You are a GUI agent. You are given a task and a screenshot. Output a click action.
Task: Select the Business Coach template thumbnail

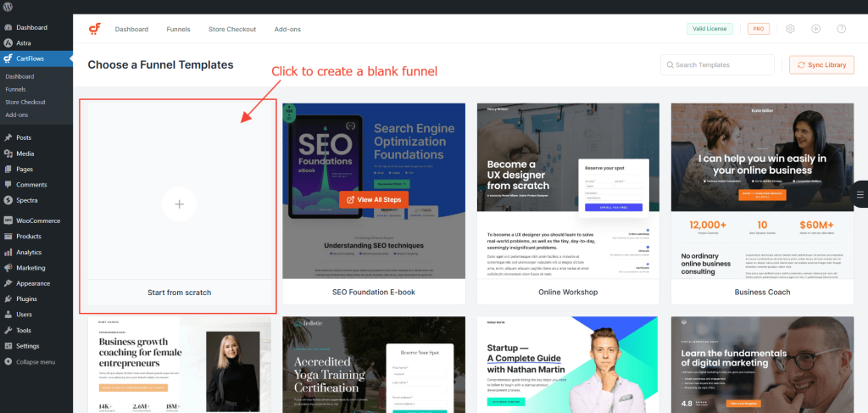pyautogui.click(x=761, y=191)
